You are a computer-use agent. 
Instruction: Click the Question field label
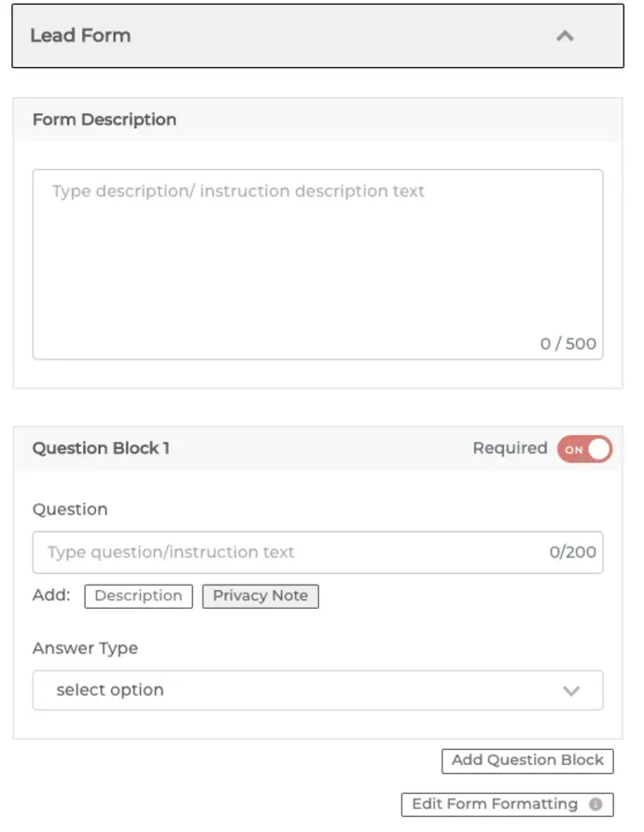pos(70,510)
